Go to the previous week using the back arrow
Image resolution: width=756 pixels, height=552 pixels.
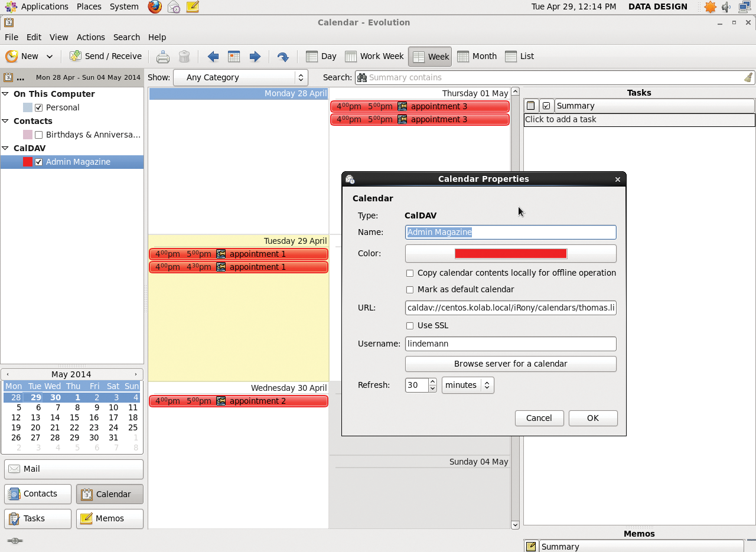(x=213, y=56)
